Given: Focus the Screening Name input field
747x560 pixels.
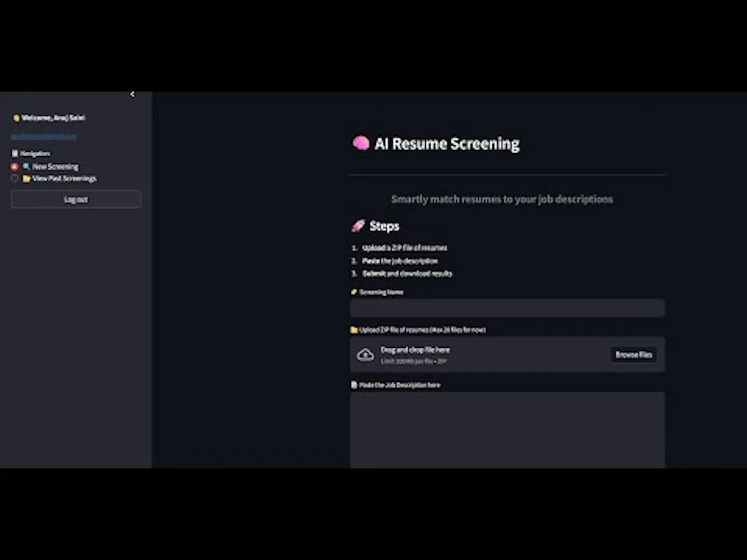Looking at the screenshot, I should (507, 308).
